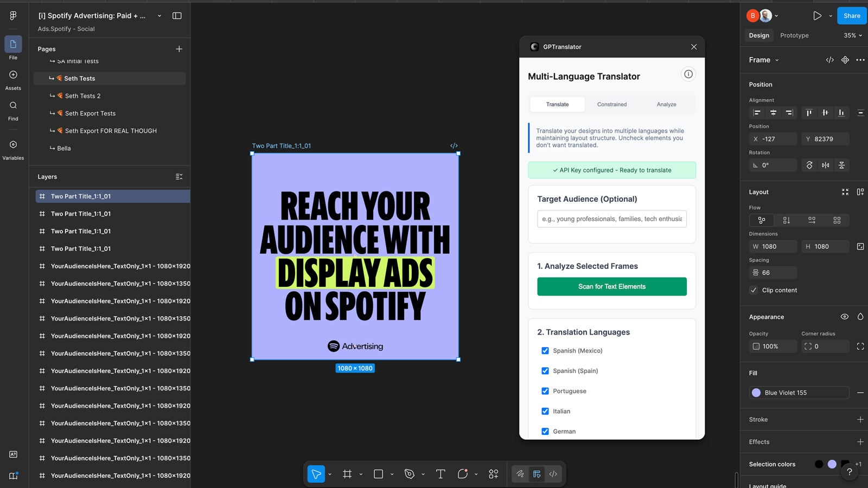Uncheck Spanish (Mexico) language

545,351
